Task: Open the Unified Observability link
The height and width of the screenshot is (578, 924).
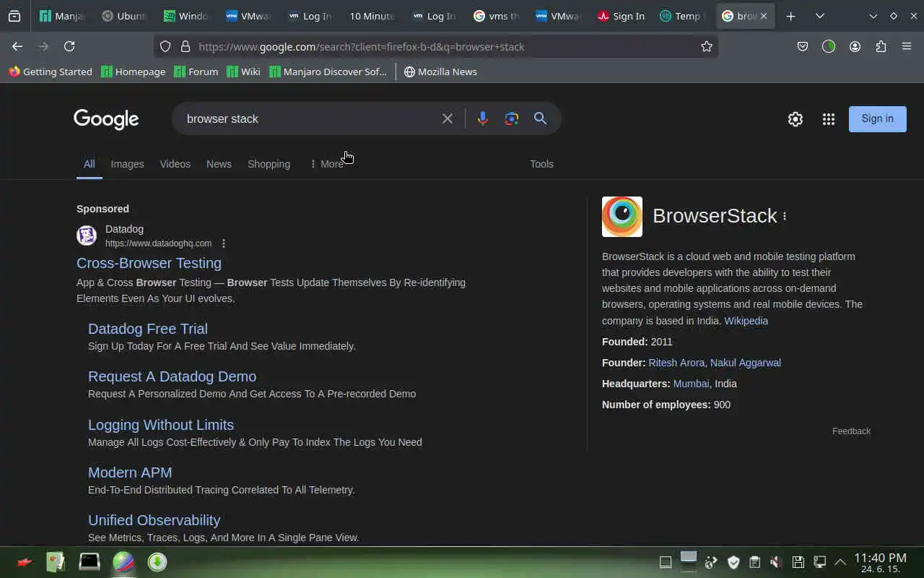Action: pos(154,520)
